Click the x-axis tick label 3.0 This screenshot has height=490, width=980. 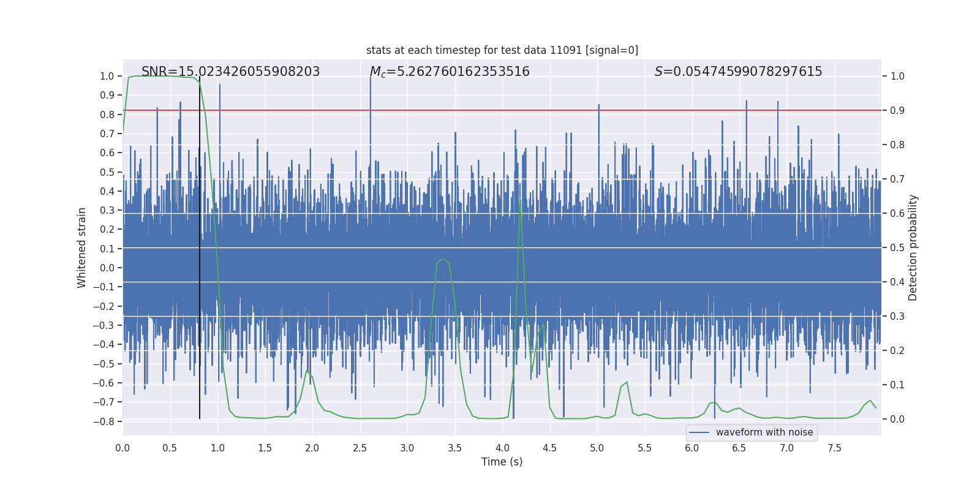(407, 448)
